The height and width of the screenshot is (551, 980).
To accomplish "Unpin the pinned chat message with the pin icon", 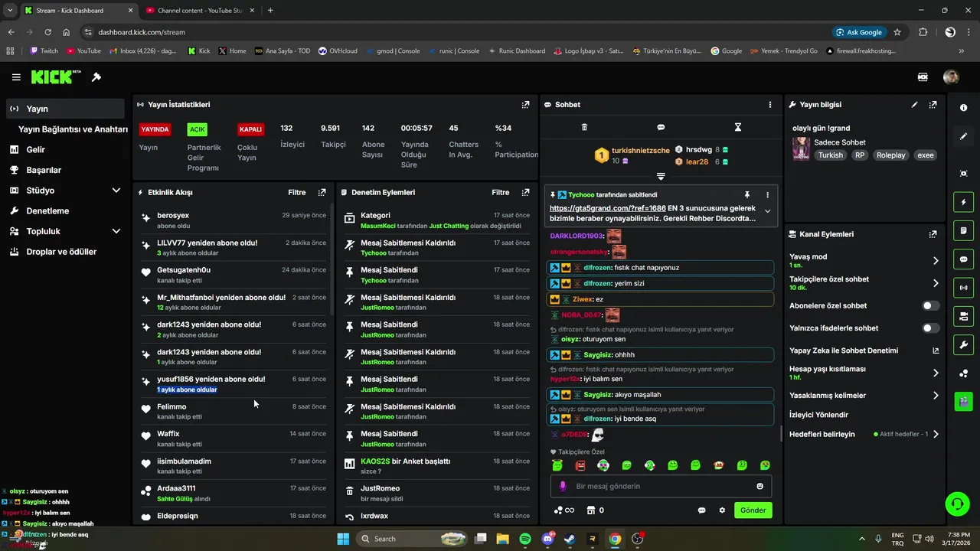I will pos(747,195).
